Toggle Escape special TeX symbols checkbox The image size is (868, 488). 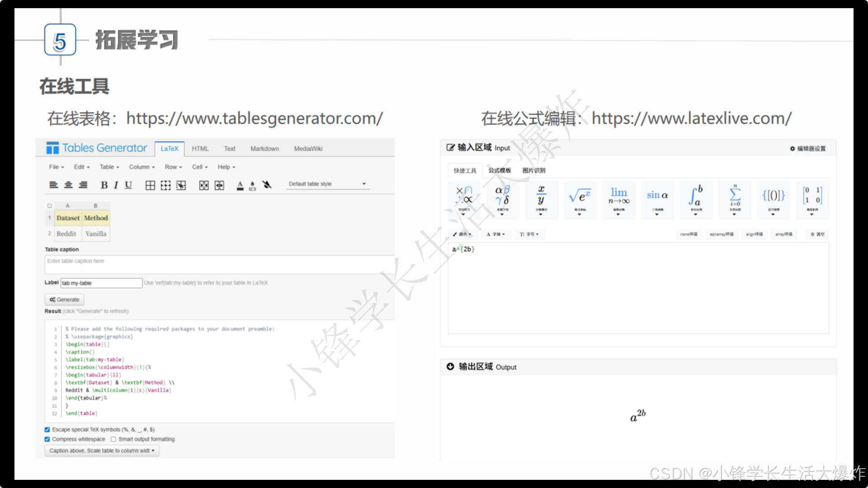click(47, 430)
